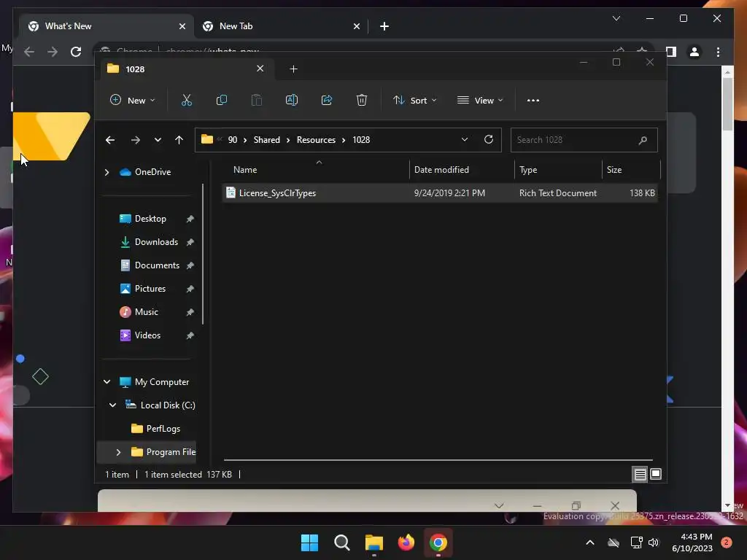Click Resources in breadcrumb path

coord(316,140)
